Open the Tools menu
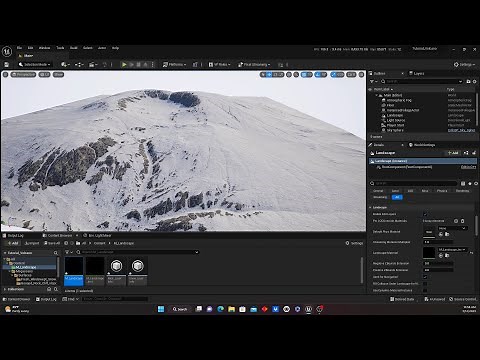 point(60,48)
